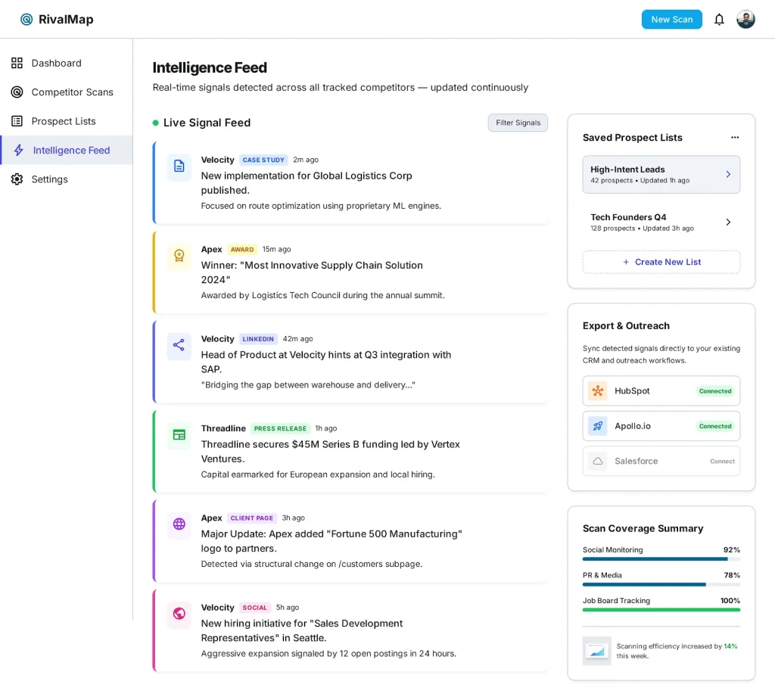Screen dimensions: 775x700
Task: Click the Threadline company name
Action: tap(223, 428)
